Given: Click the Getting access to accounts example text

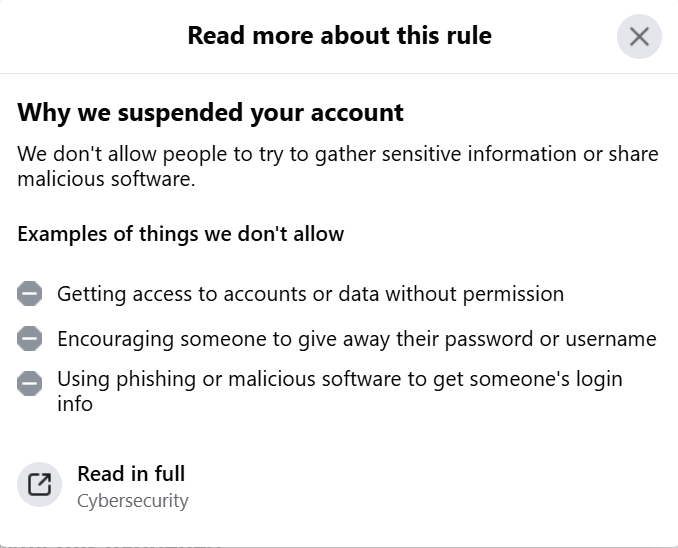Looking at the screenshot, I should [x=310, y=294].
